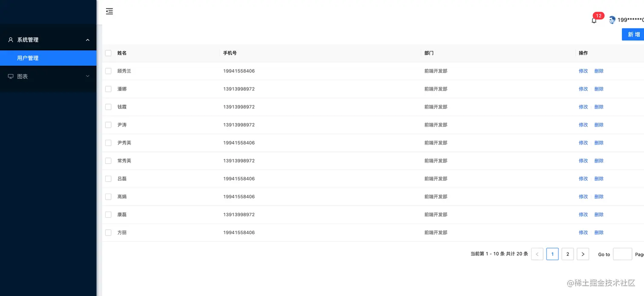Check the row checkbox for 顾秀兰
The height and width of the screenshot is (296, 644).
pos(108,71)
